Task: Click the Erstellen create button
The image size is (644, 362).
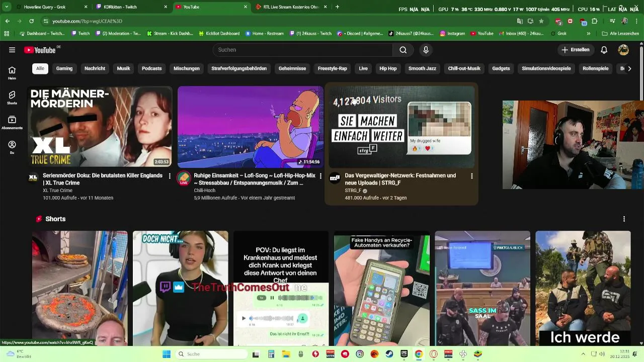Action: (575, 50)
